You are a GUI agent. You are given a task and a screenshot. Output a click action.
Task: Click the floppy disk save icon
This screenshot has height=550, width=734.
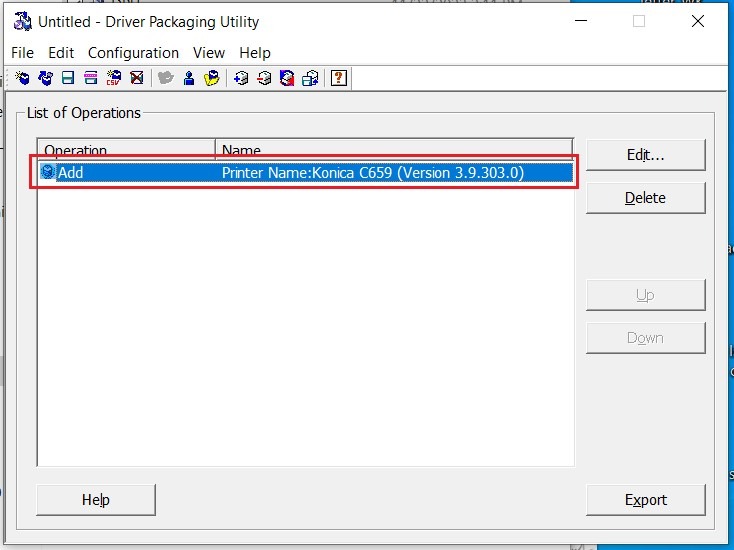[68, 78]
